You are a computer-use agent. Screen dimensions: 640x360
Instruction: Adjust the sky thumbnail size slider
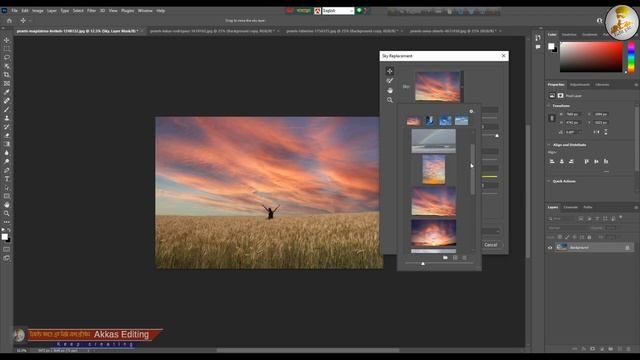(x=423, y=264)
